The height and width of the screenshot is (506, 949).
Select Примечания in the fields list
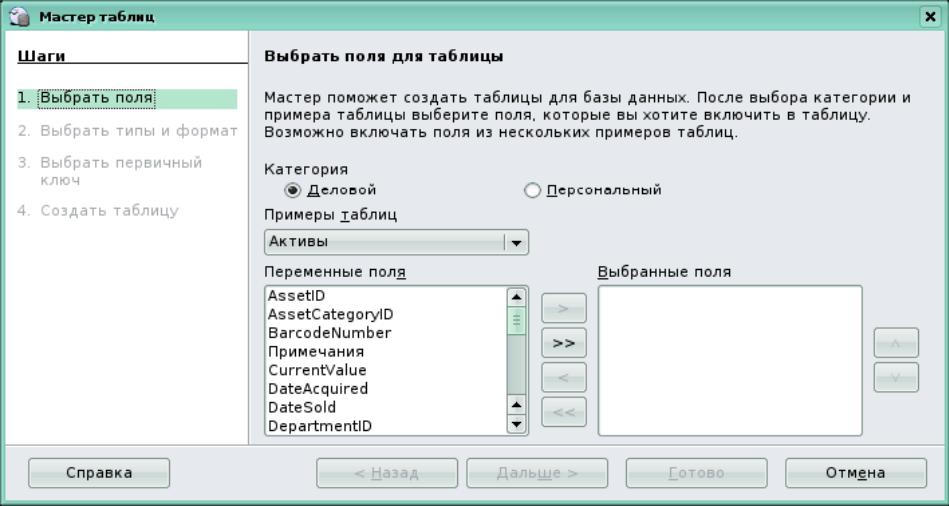[387, 352]
